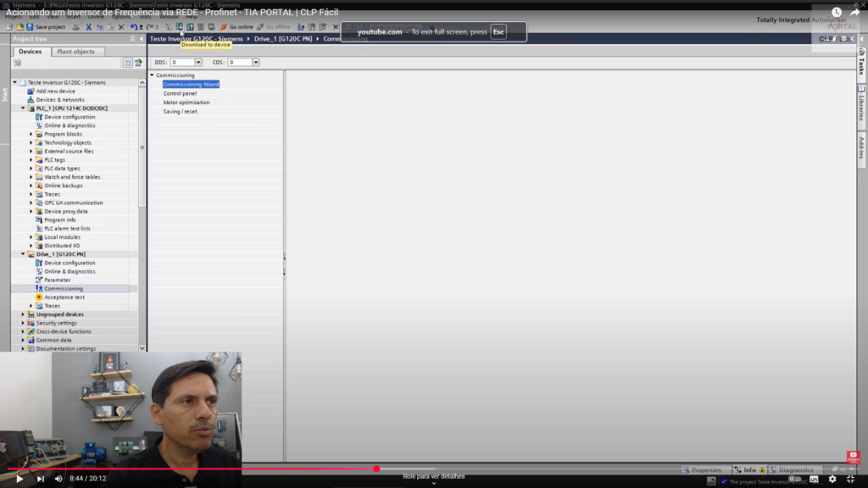
Task: Click the Upload from device icon
Action: 190,26
